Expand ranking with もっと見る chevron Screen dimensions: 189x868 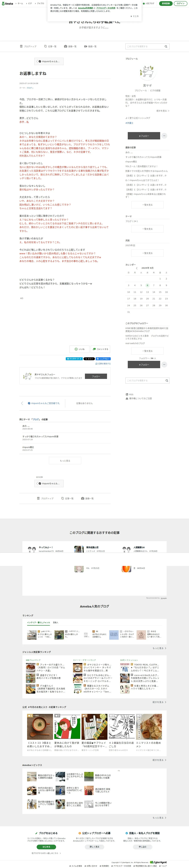(159, 648)
